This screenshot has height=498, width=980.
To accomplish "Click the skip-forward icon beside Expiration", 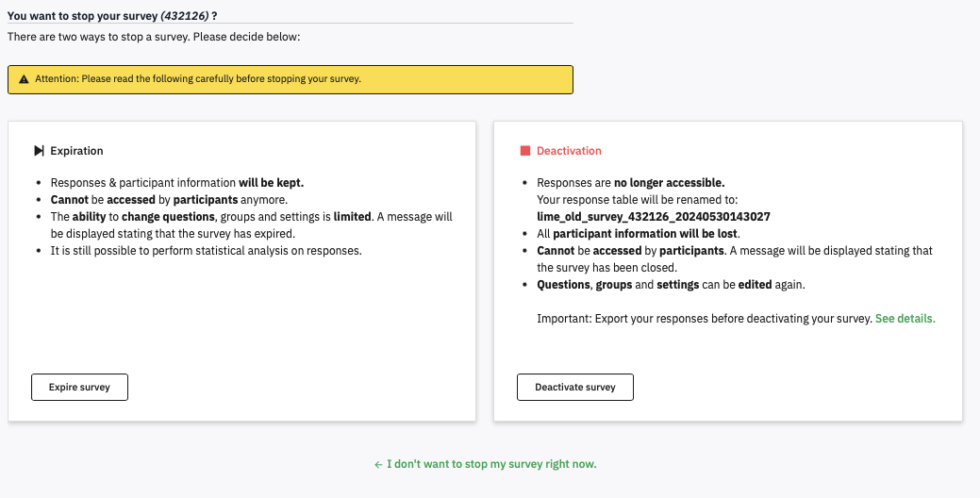I will pyautogui.click(x=39, y=151).
